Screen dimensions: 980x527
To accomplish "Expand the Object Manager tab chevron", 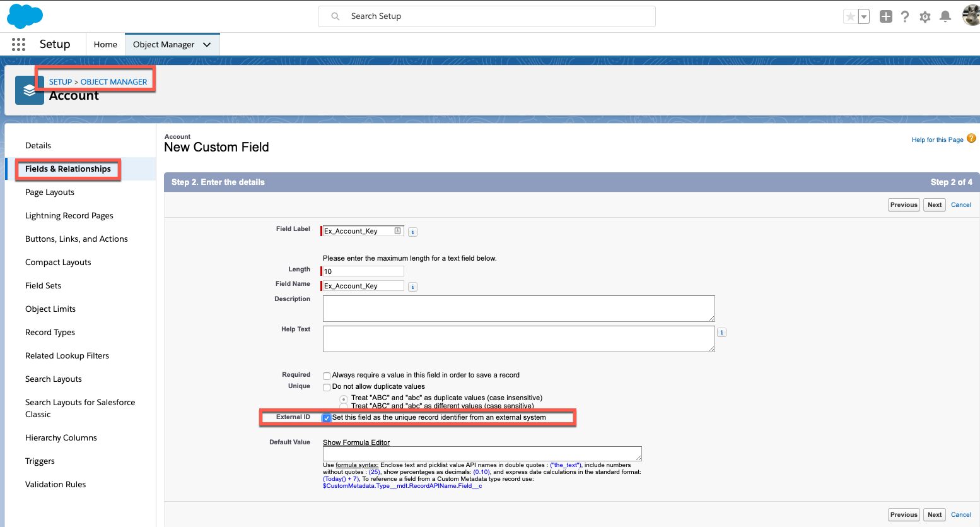I will pos(207,45).
